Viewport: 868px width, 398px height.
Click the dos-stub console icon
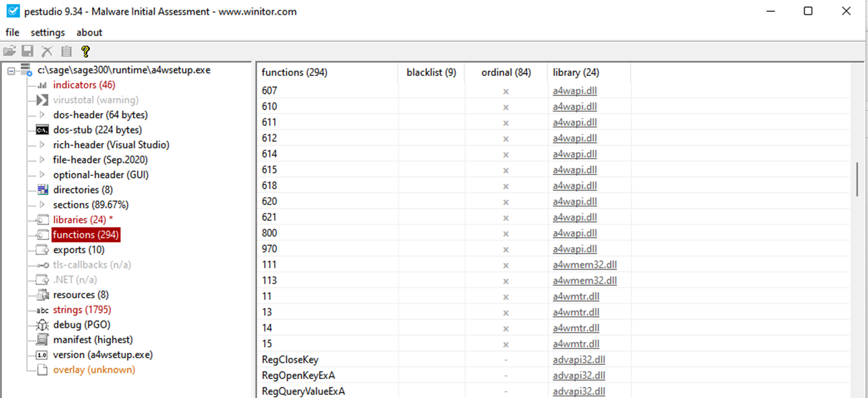42,130
